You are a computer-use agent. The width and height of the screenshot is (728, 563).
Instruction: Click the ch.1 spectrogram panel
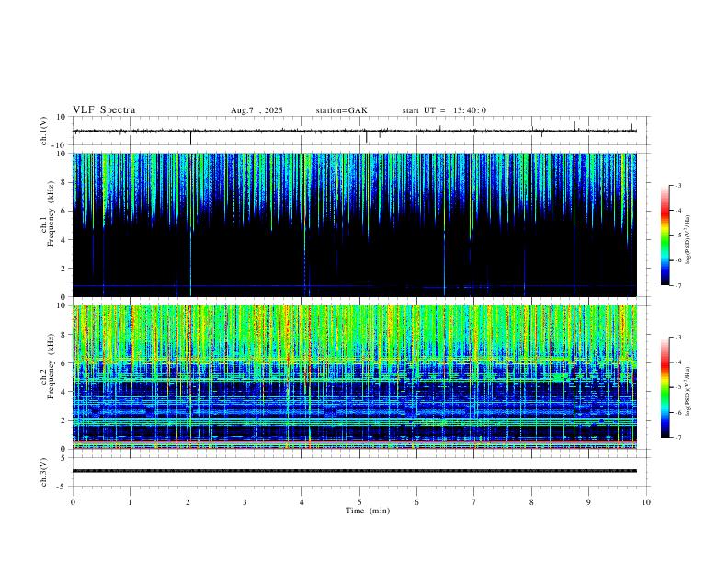[x=355, y=224]
